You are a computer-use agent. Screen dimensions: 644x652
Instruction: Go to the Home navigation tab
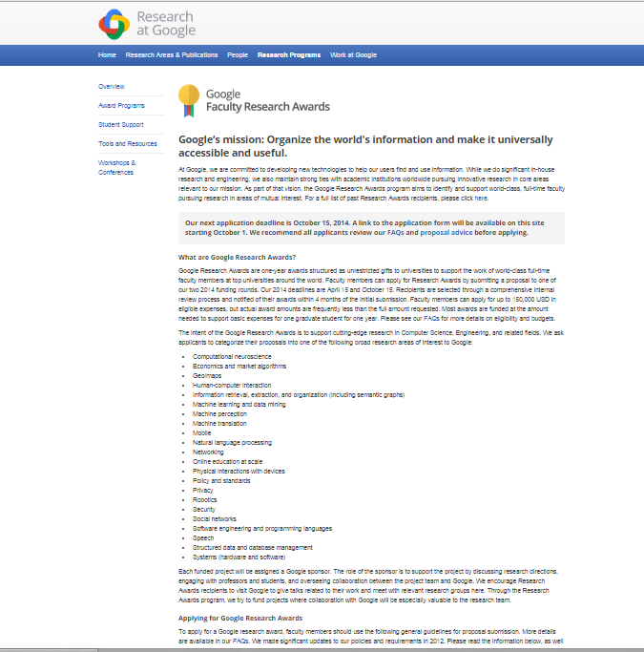click(x=107, y=55)
